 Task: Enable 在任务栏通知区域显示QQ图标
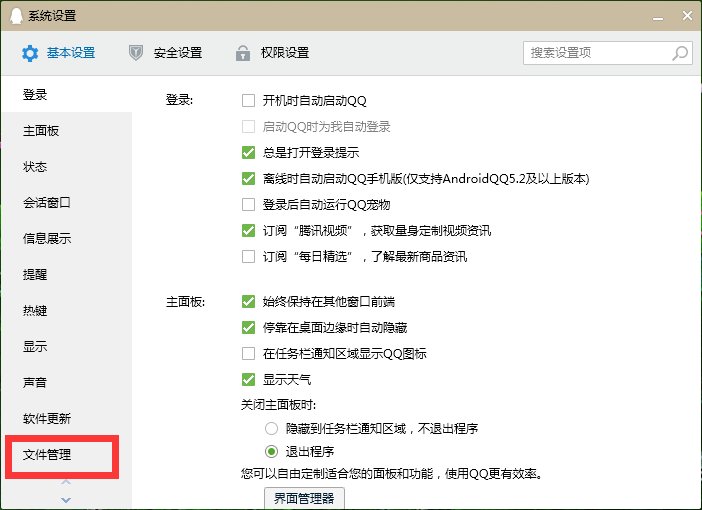pos(248,353)
